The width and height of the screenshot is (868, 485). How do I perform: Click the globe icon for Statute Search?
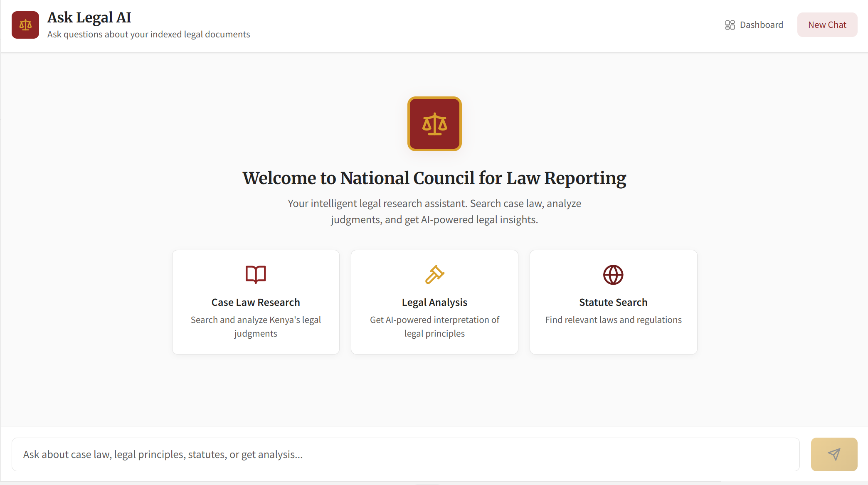(x=613, y=275)
